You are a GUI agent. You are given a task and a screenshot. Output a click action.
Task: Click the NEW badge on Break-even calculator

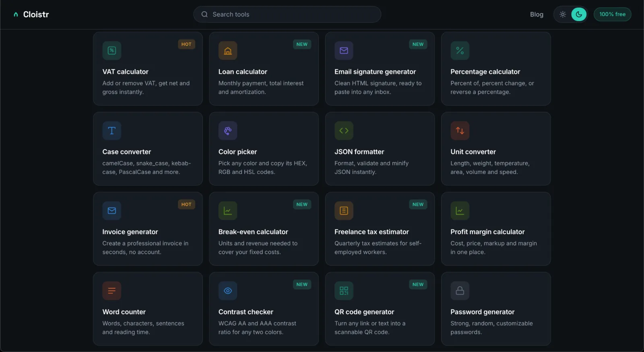pos(302,205)
